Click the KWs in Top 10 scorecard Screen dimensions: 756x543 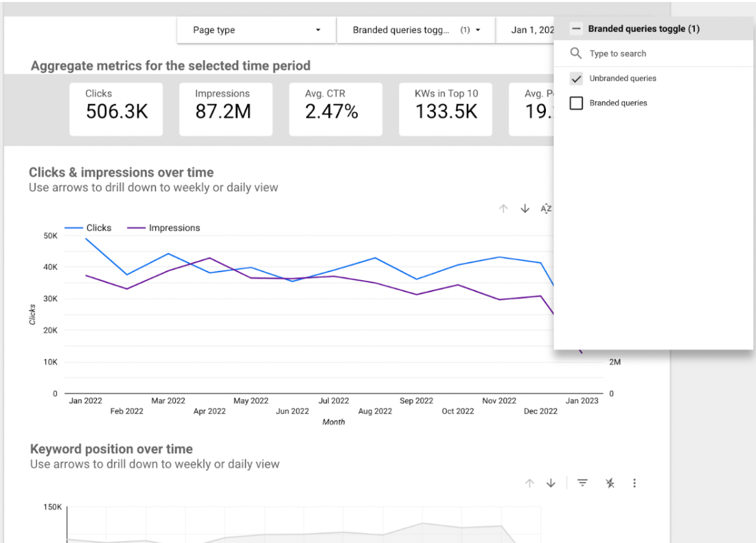tap(445, 109)
